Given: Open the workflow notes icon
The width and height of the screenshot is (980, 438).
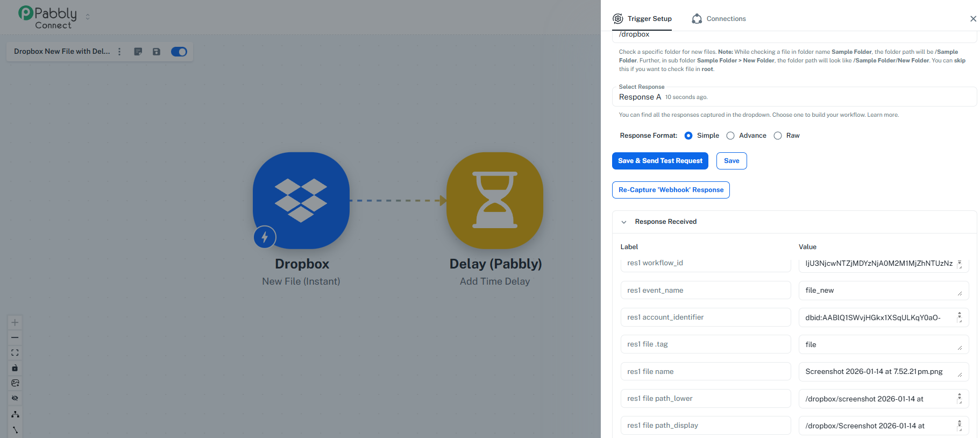Looking at the screenshot, I should coord(138,52).
